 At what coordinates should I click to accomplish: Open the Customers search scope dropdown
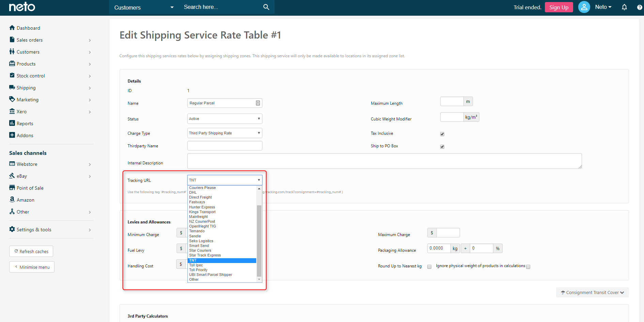(x=144, y=8)
